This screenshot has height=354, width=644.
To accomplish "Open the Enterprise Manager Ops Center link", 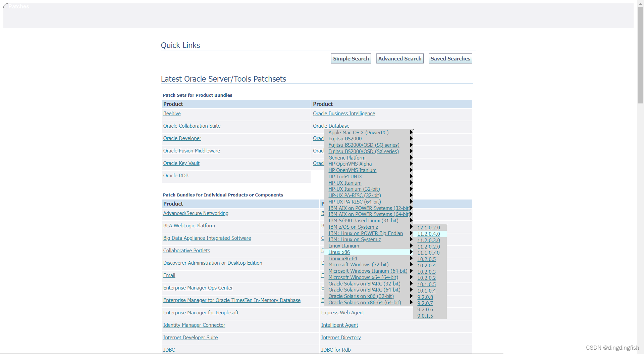I will pos(198,288).
